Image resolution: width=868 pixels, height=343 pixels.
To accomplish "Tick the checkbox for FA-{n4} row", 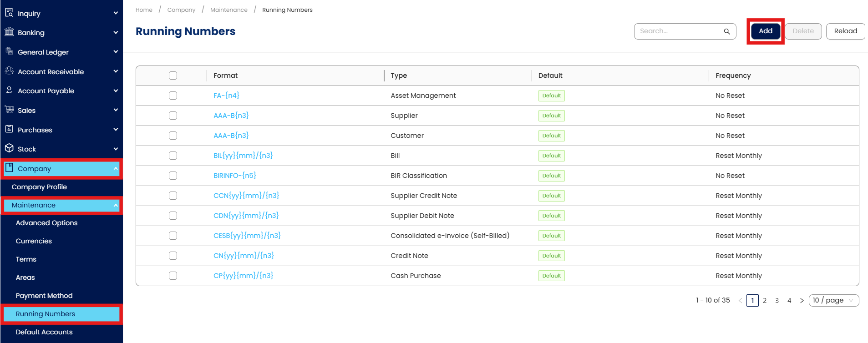I will (x=173, y=96).
